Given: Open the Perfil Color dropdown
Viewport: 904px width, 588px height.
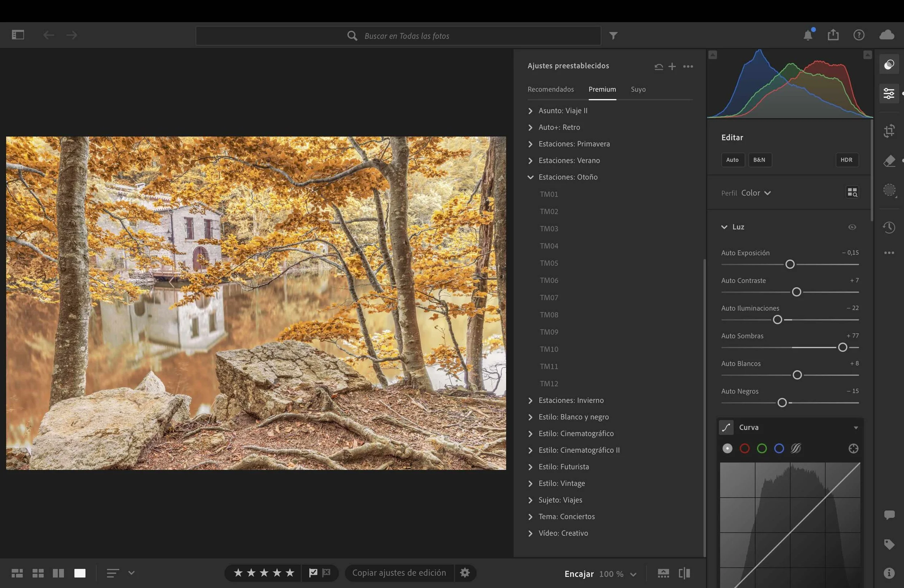Looking at the screenshot, I should (755, 193).
